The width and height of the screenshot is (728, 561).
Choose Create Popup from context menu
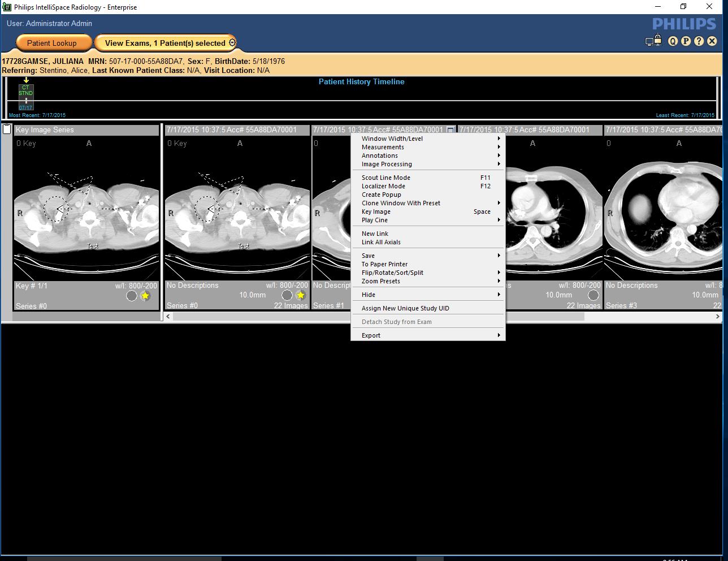coord(428,195)
